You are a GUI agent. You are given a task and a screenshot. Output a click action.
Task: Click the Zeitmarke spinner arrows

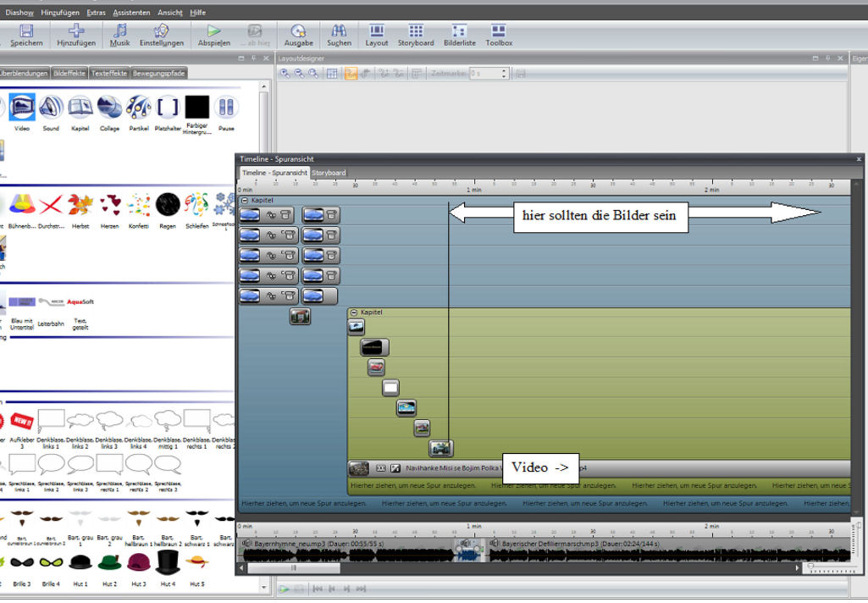coord(504,74)
